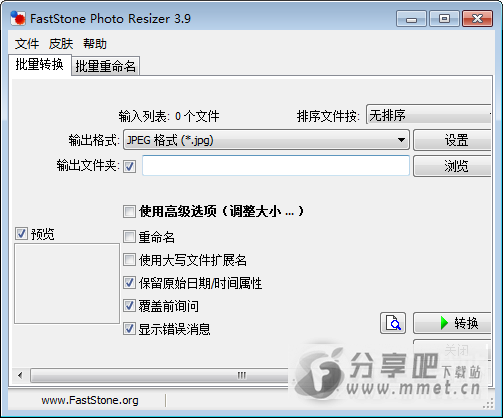Click the green play arrow on 转换 button
Screen dimensions: 503x418
444,323
